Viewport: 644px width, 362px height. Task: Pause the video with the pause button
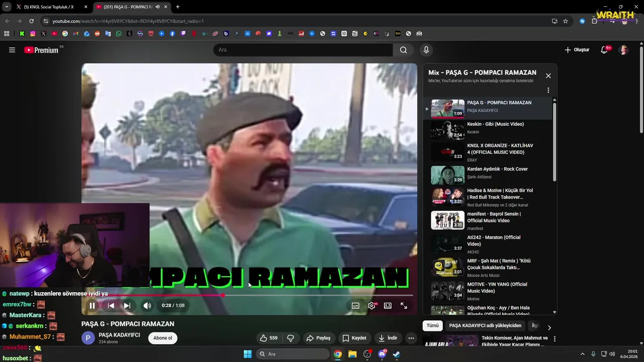[x=92, y=305]
